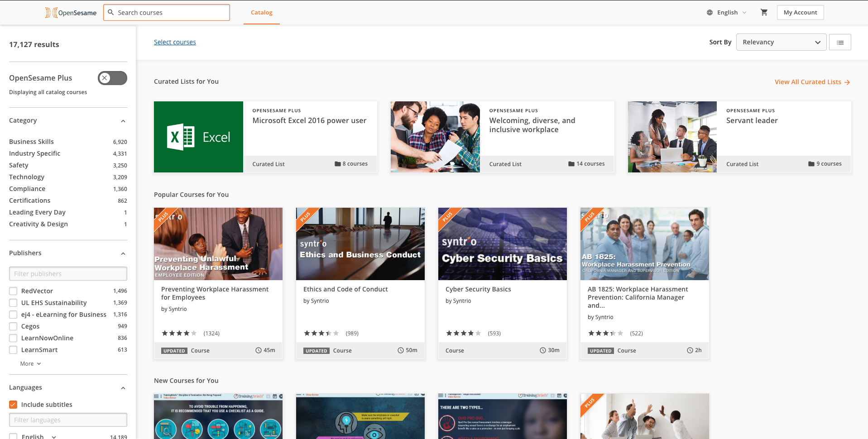Open Welcoming, diverse, and inclusive workplace list
This screenshot has height=439, width=868.
pos(532,125)
